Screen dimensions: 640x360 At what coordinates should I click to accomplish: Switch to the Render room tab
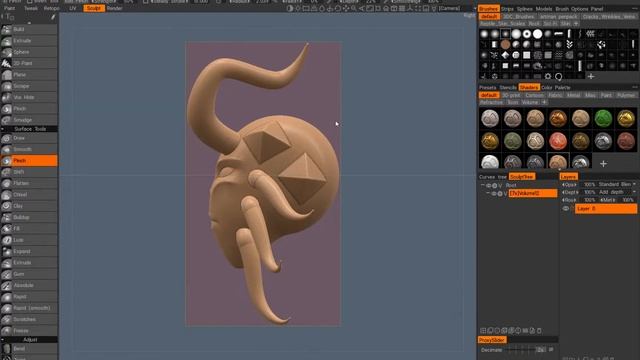click(x=115, y=8)
